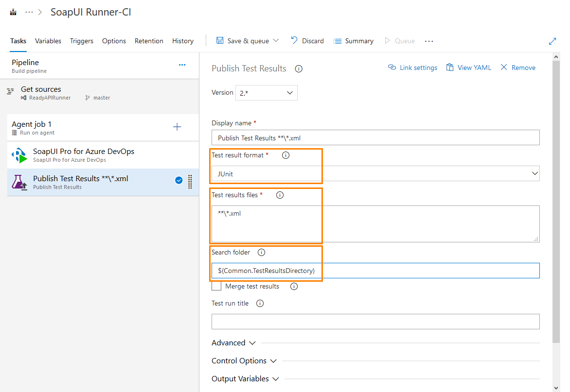Image resolution: width=570 pixels, height=392 pixels.
Task: Remove the Publish Test Results task
Action: point(517,67)
